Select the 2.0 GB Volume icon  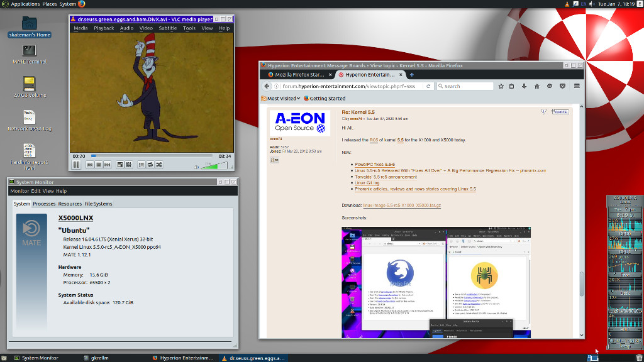point(30,87)
